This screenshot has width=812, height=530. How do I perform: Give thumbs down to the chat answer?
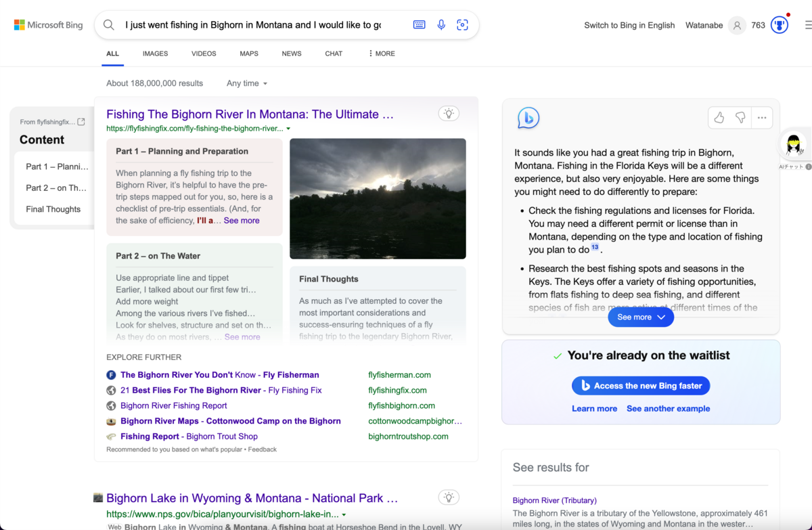(740, 118)
